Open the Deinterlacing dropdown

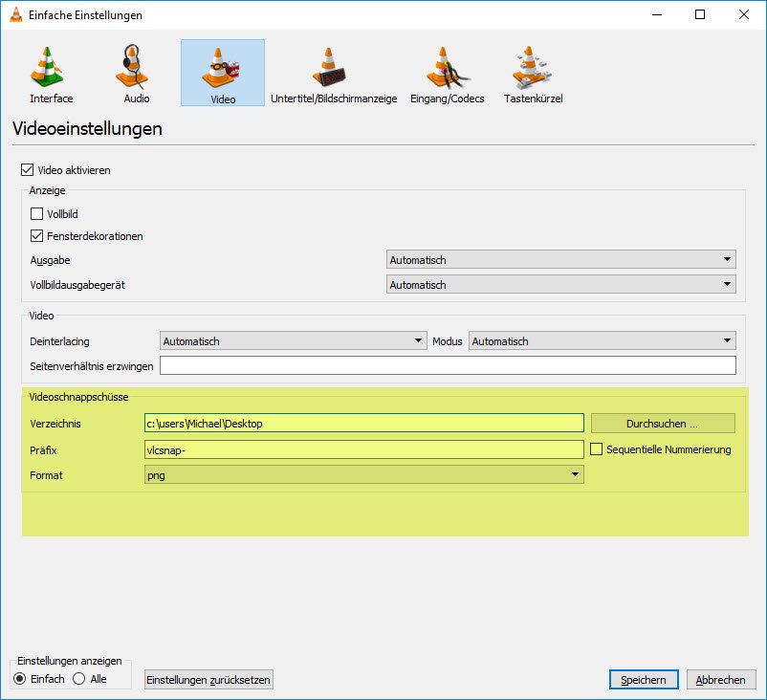[293, 341]
